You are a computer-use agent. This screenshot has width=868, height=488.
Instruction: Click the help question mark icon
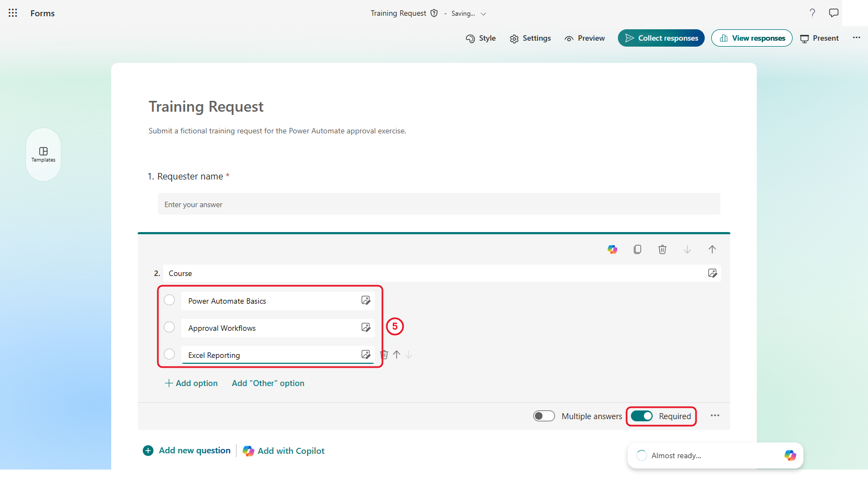812,13
